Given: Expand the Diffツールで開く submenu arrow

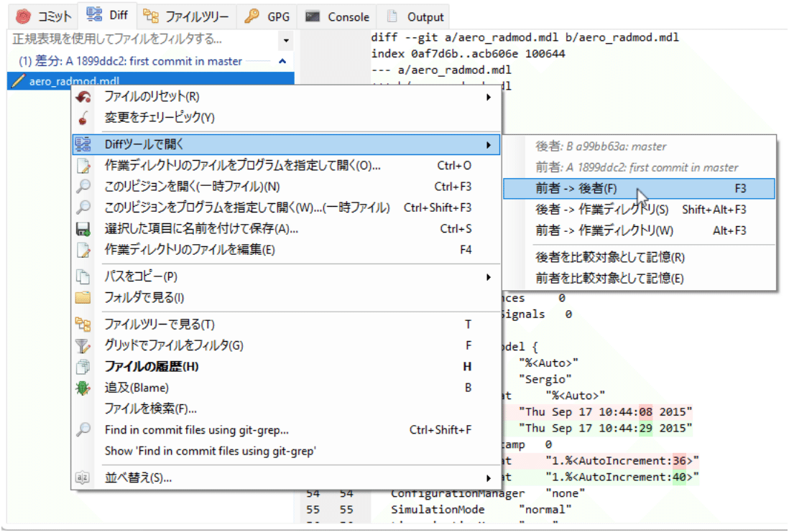Looking at the screenshot, I should click(x=488, y=145).
